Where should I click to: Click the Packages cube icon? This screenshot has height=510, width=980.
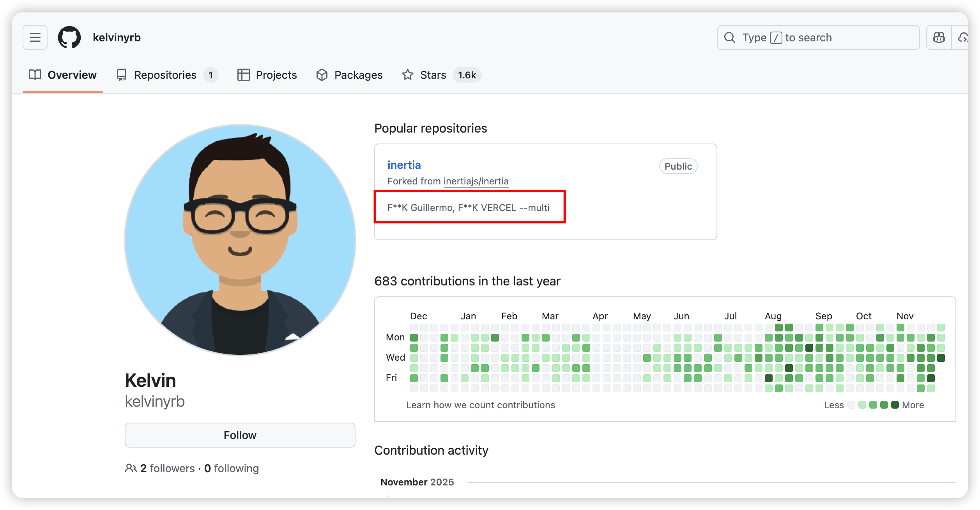(x=322, y=75)
